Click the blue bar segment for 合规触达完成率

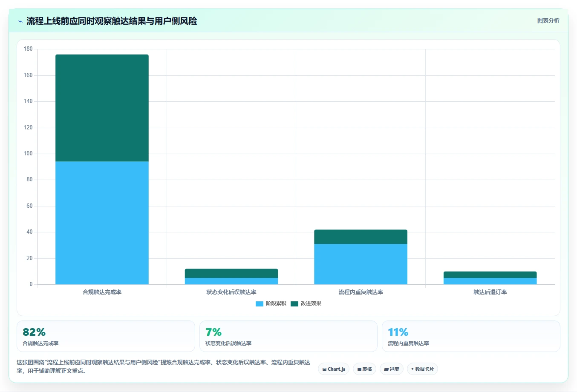(x=102, y=223)
